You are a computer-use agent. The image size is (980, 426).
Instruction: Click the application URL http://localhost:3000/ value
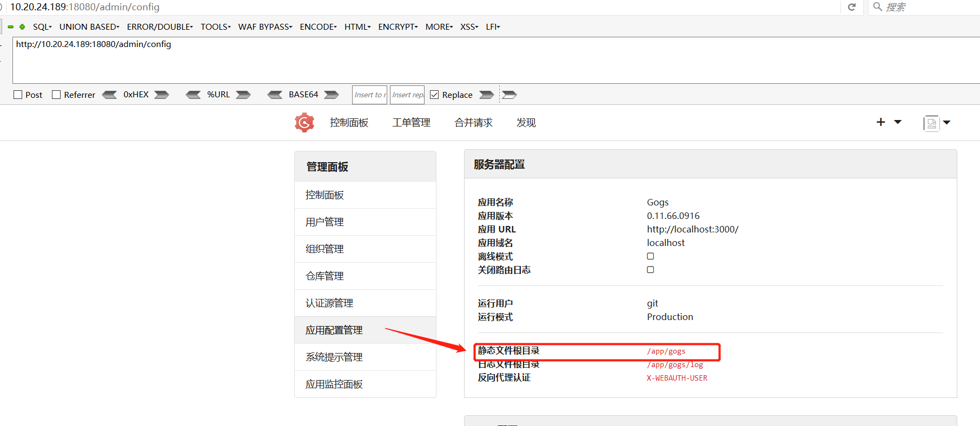[x=693, y=229]
